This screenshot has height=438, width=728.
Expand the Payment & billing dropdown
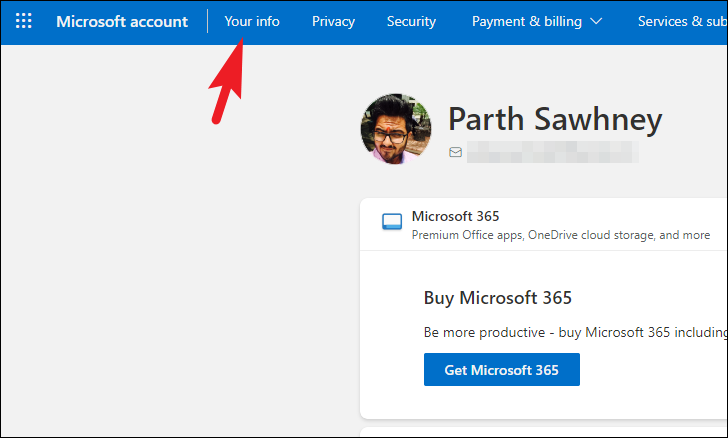point(537,21)
